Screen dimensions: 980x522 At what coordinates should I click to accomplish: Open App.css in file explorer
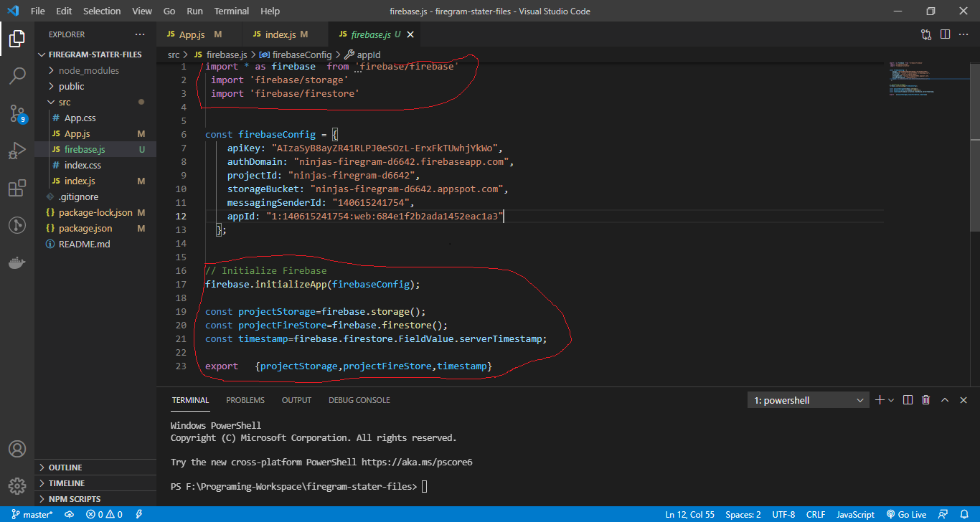pyautogui.click(x=95, y=118)
